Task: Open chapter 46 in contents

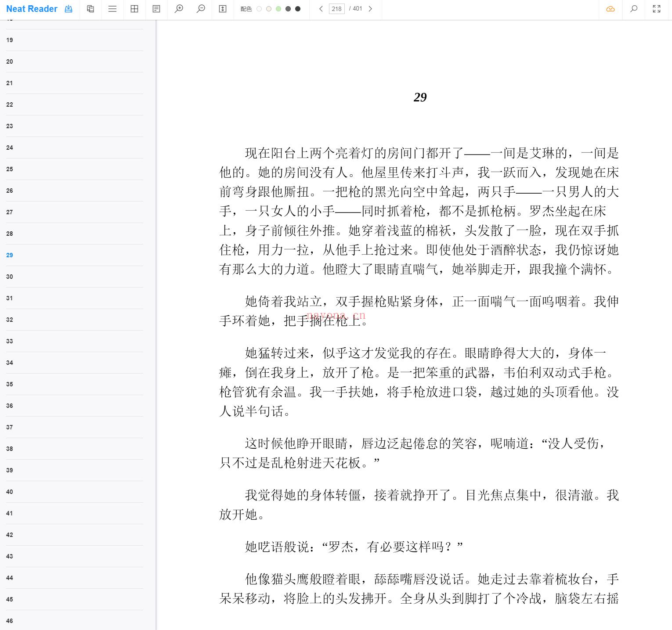Action: click(x=75, y=620)
